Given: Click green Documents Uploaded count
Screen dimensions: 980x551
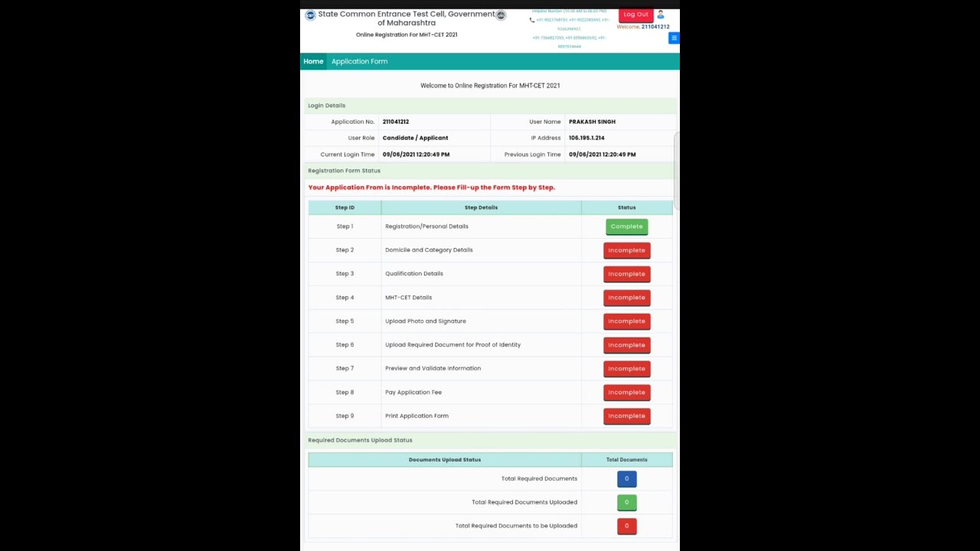Looking at the screenshot, I should coord(627,503).
